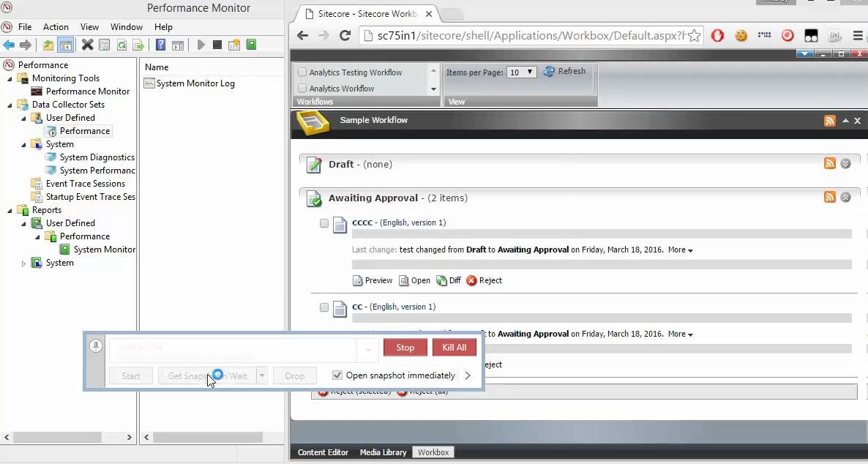Click the RSS feed icon in Sample Workflow header
The width and height of the screenshot is (868, 464).
829,121
